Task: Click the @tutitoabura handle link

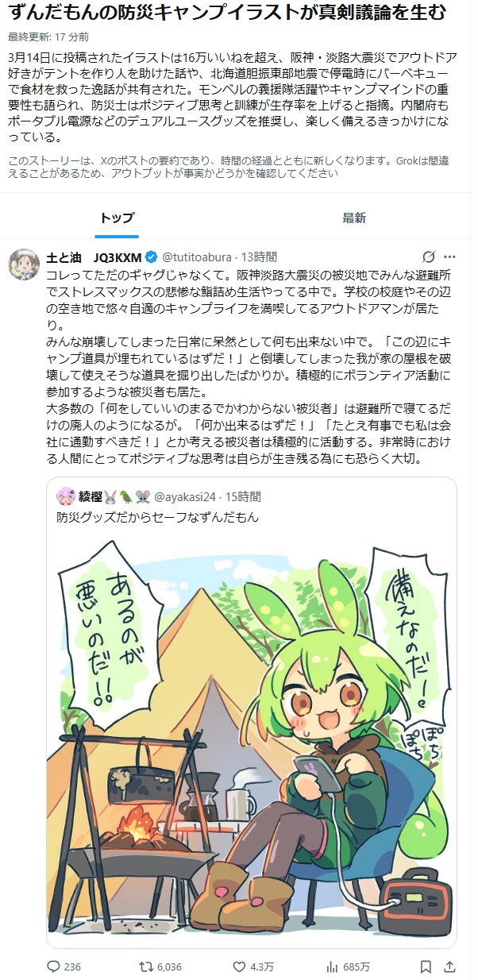Action: pyautogui.click(x=199, y=257)
